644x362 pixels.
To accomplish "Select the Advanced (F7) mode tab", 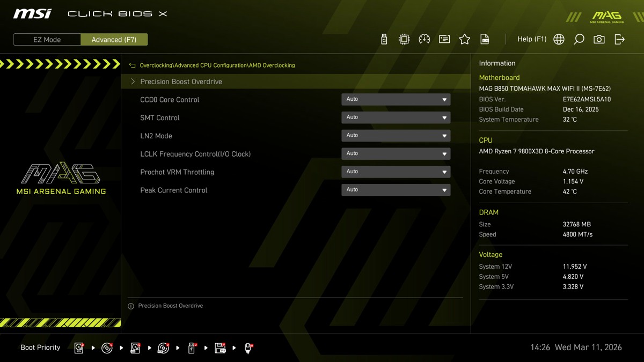I will tap(114, 40).
